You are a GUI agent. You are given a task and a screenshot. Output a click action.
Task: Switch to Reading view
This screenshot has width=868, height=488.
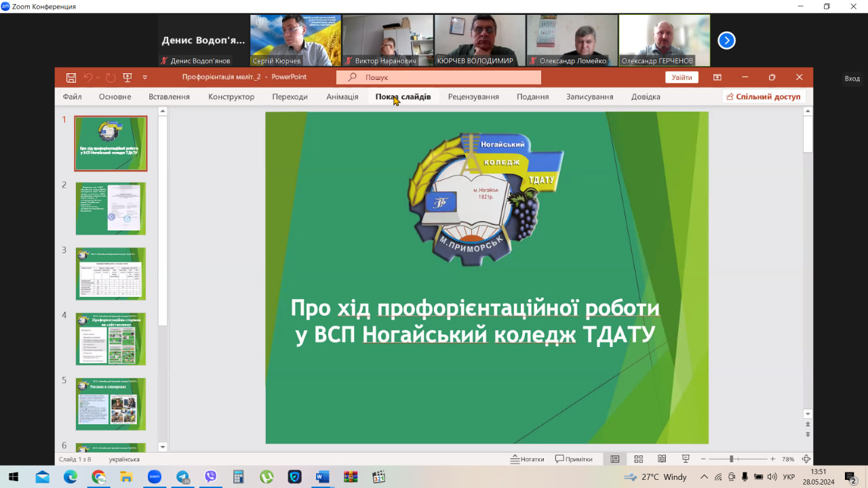pyautogui.click(x=662, y=459)
